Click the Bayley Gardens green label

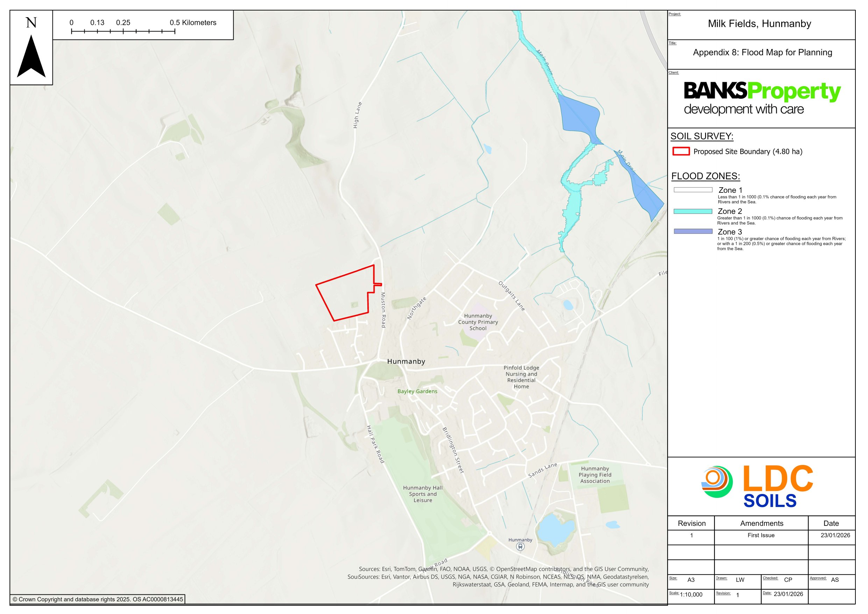click(417, 391)
